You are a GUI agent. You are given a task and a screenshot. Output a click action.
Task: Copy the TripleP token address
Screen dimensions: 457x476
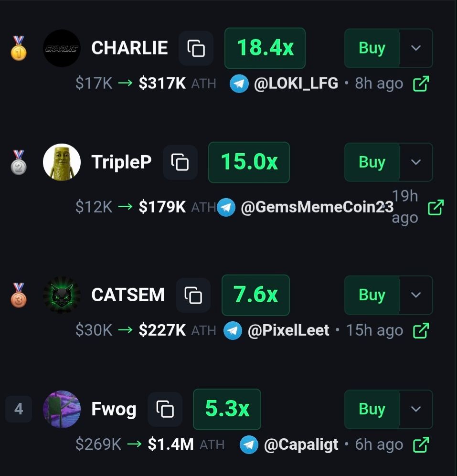coord(180,162)
